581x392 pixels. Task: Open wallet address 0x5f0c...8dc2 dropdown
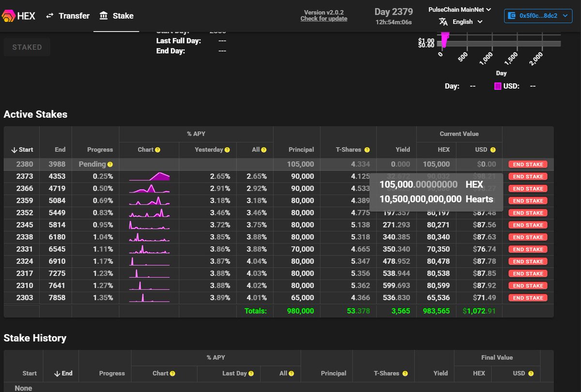coord(538,15)
